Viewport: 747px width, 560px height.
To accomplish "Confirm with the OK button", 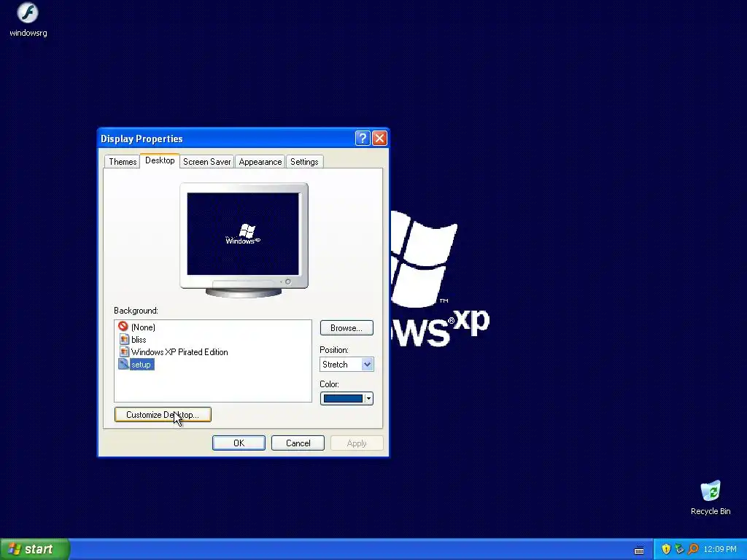I will click(x=239, y=443).
